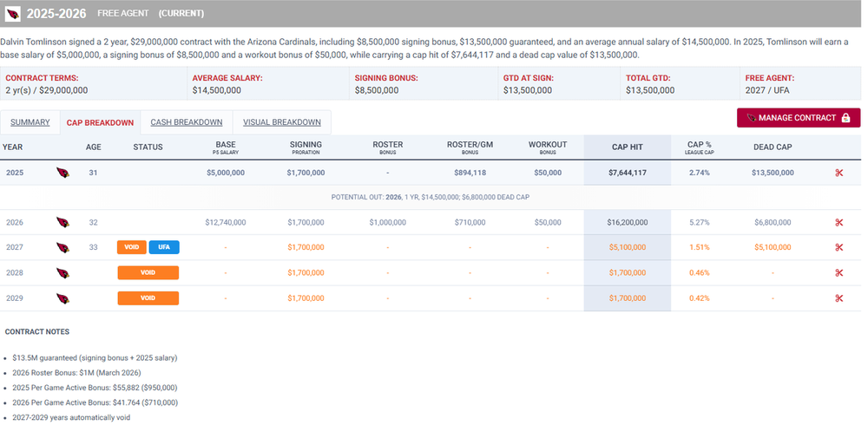Click the Manage Contract button
The image size is (868, 425).
coord(798,118)
